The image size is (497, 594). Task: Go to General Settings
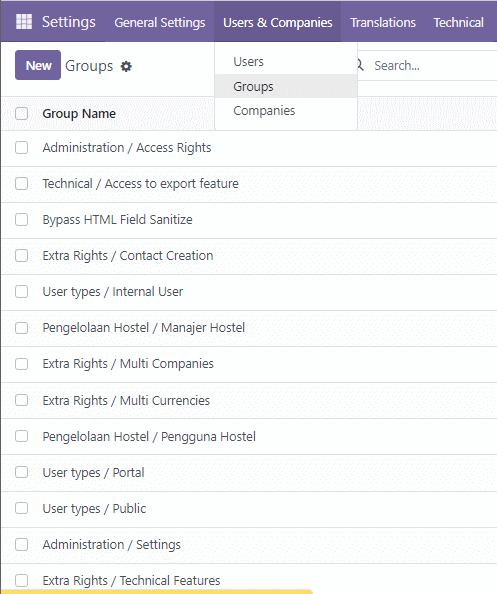(160, 22)
